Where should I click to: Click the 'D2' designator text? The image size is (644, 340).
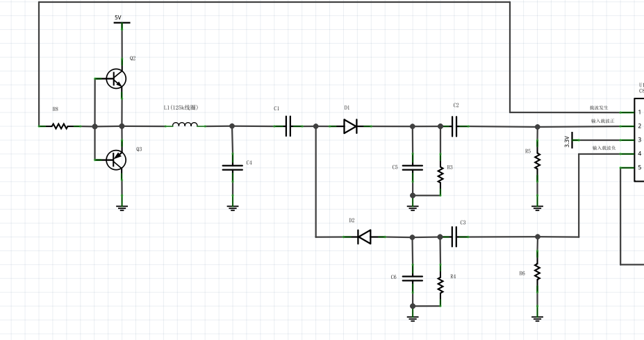point(352,220)
